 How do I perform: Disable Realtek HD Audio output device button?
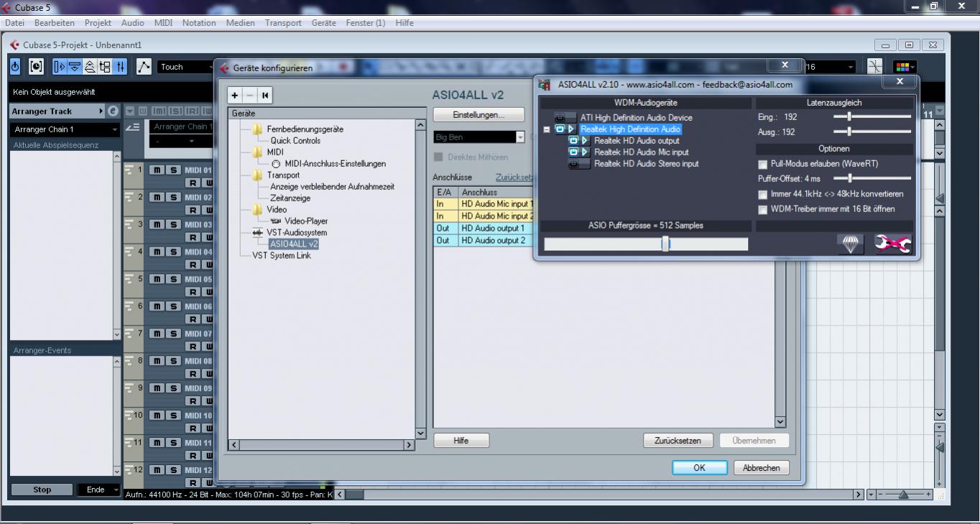tap(578, 141)
